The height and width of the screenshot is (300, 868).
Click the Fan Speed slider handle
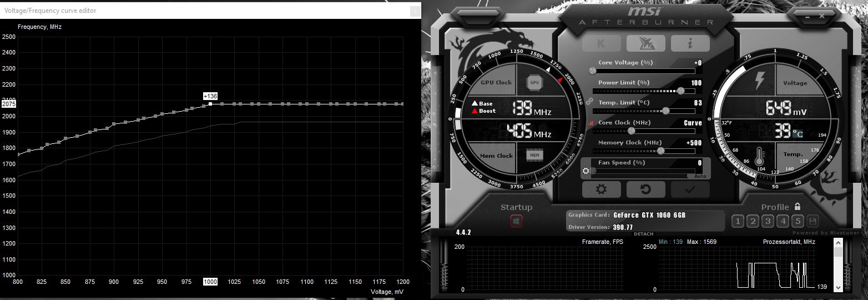click(593, 171)
